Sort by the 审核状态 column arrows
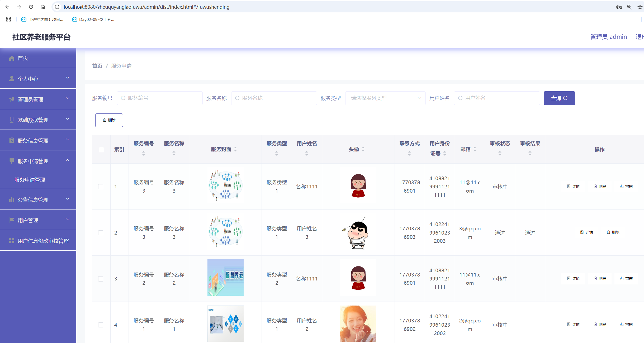644x343 pixels. pyautogui.click(x=500, y=153)
